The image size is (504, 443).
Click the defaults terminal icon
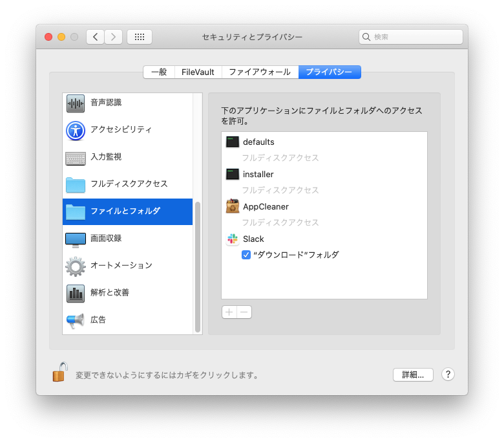[233, 142]
